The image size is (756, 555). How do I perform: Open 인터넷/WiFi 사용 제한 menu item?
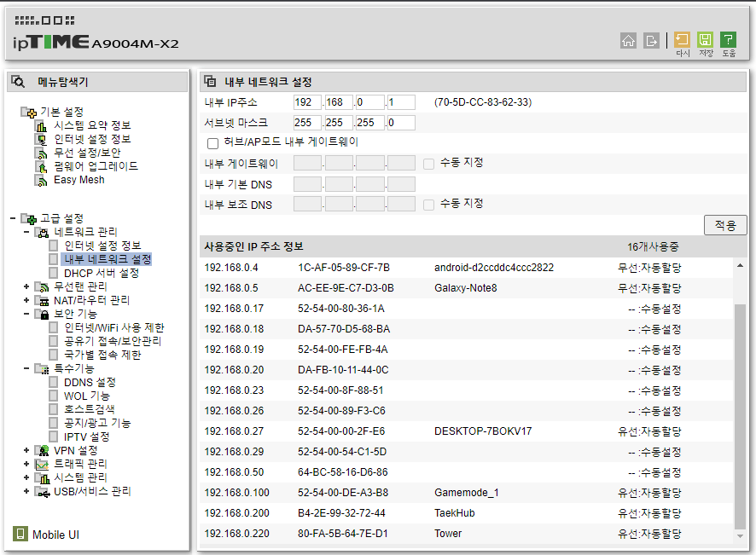(x=113, y=327)
